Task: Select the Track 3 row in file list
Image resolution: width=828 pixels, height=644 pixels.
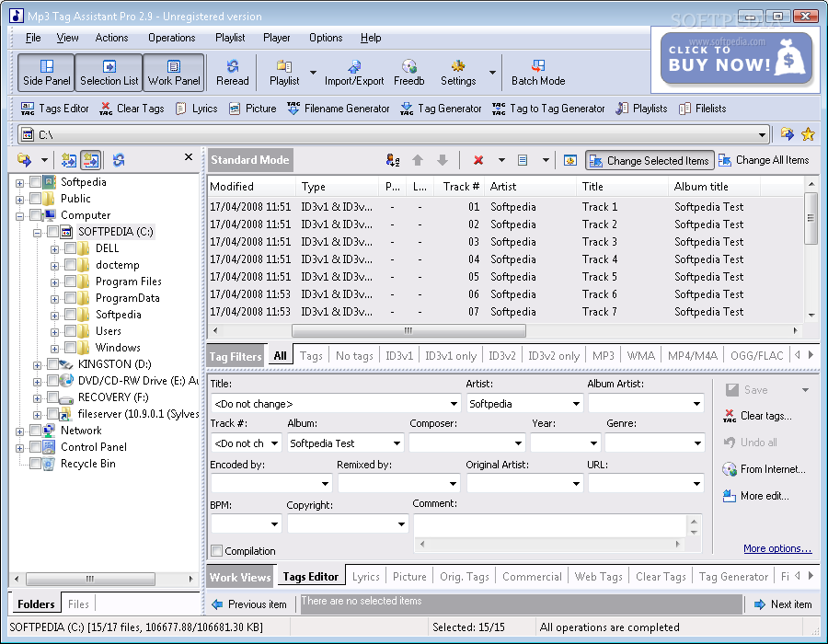Action: [x=506, y=242]
